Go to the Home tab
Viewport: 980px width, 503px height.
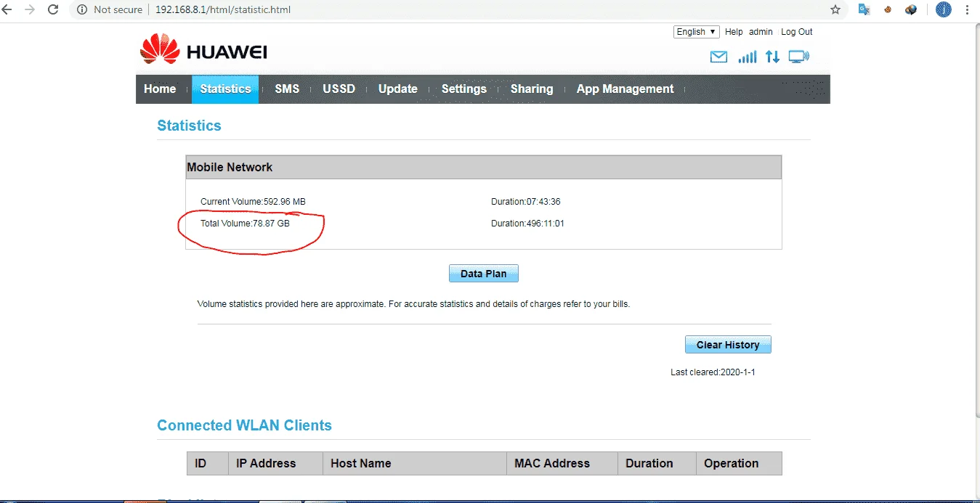pyautogui.click(x=160, y=89)
